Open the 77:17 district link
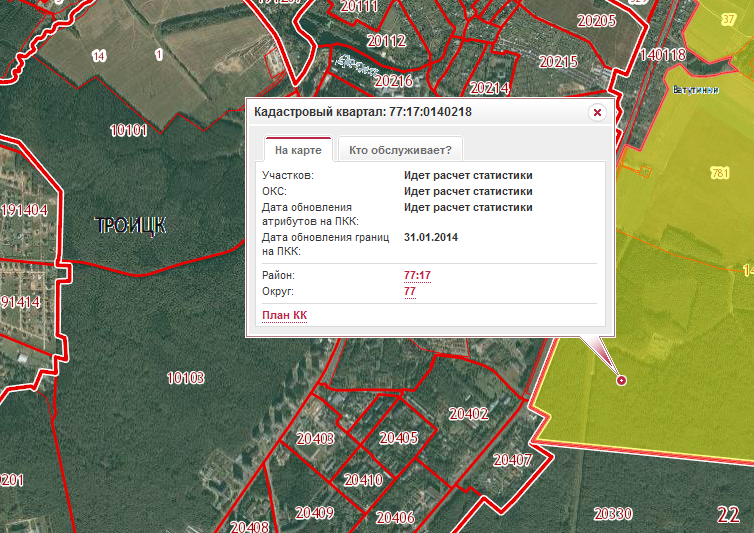754x533 pixels. (x=417, y=275)
